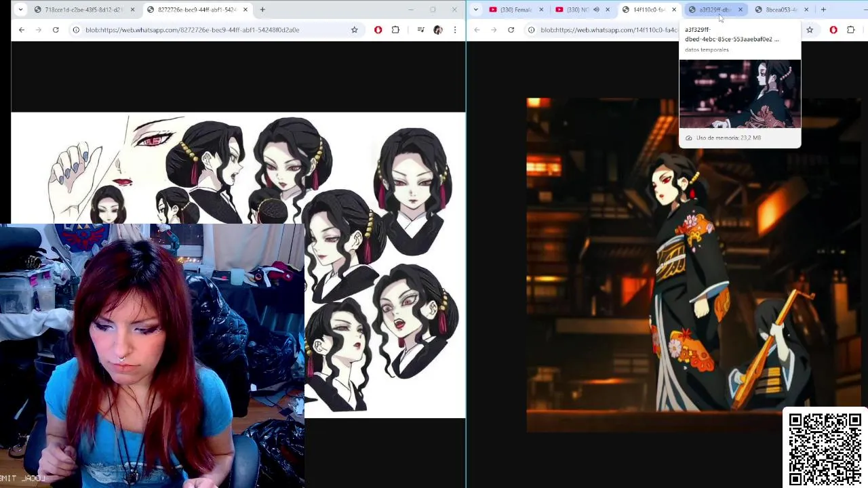Click the character reference sheet image in left window

click(x=238, y=264)
